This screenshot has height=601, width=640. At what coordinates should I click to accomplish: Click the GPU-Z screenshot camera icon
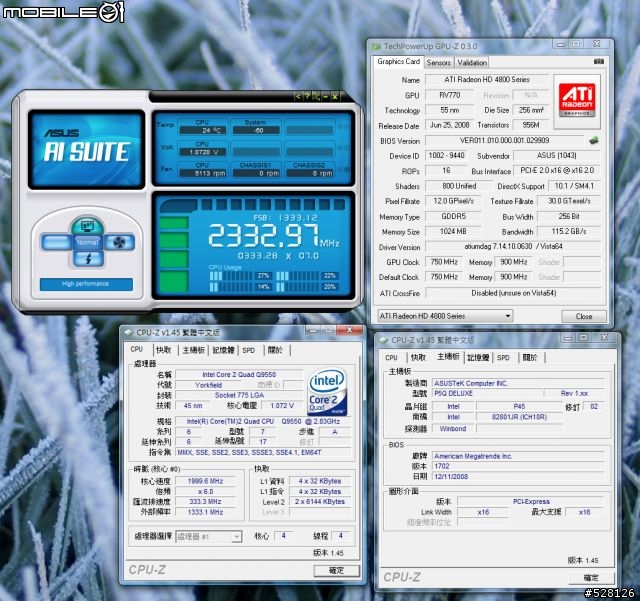point(598,61)
